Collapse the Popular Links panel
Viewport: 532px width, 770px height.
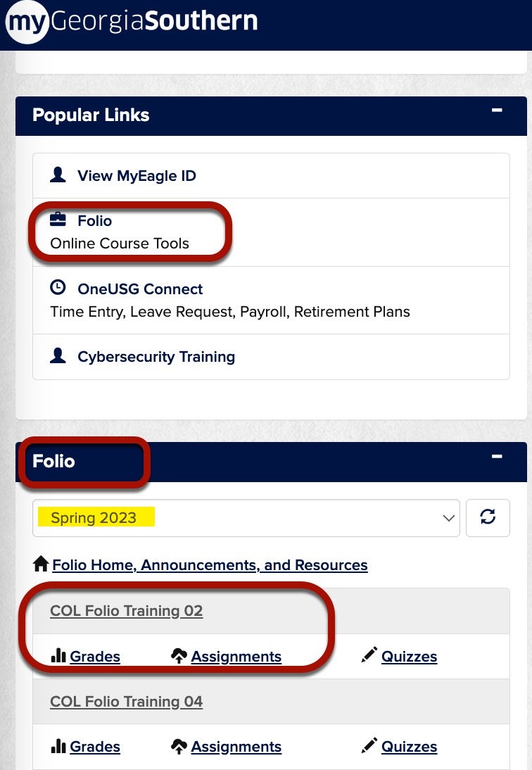click(x=497, y=111)
